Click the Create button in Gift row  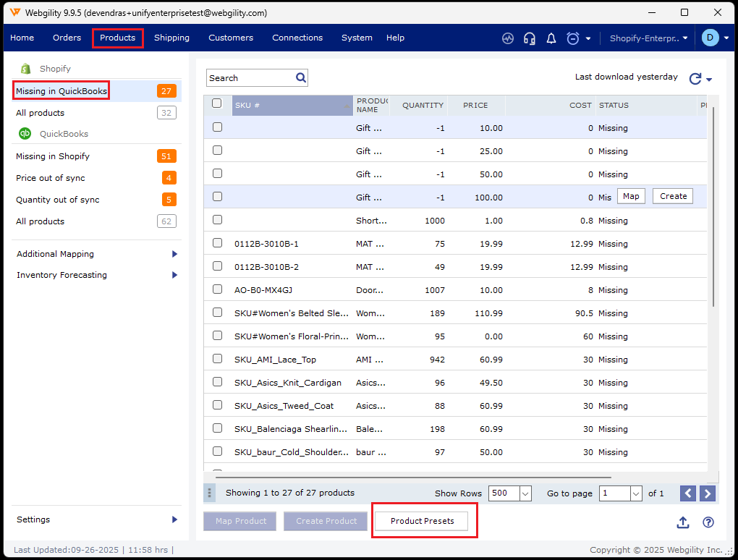pyautogui.click(x=673, y=196)
